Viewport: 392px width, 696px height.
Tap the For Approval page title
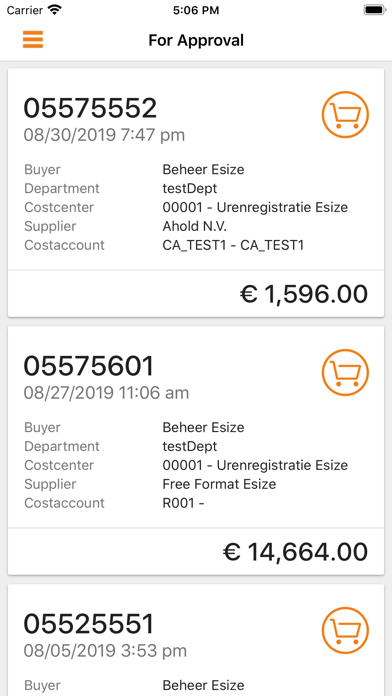pos(196,40)
